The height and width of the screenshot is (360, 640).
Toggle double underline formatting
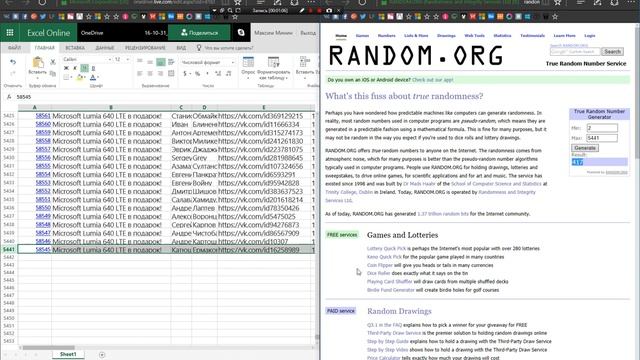tap(93, 68)
